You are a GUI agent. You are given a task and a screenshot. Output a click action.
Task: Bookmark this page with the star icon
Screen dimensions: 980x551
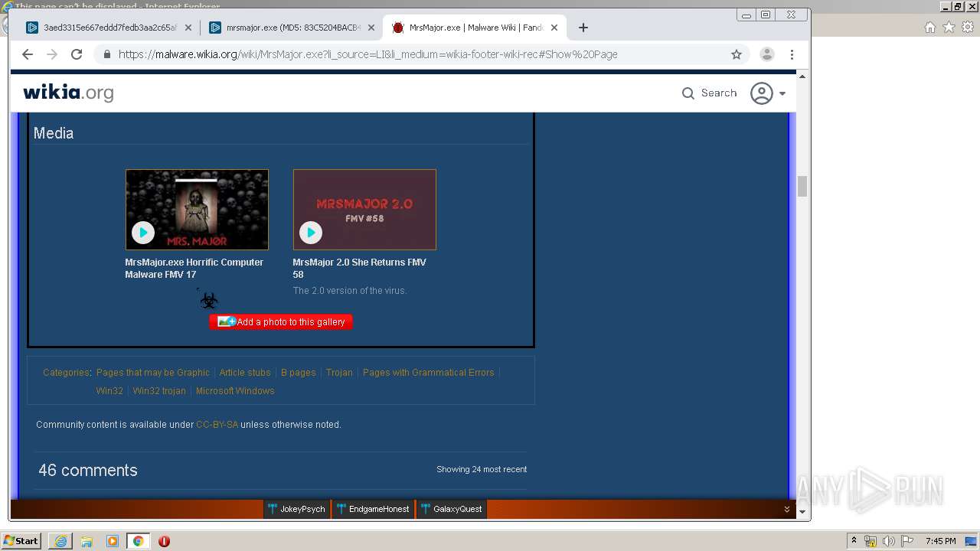(x=737, y=54)
